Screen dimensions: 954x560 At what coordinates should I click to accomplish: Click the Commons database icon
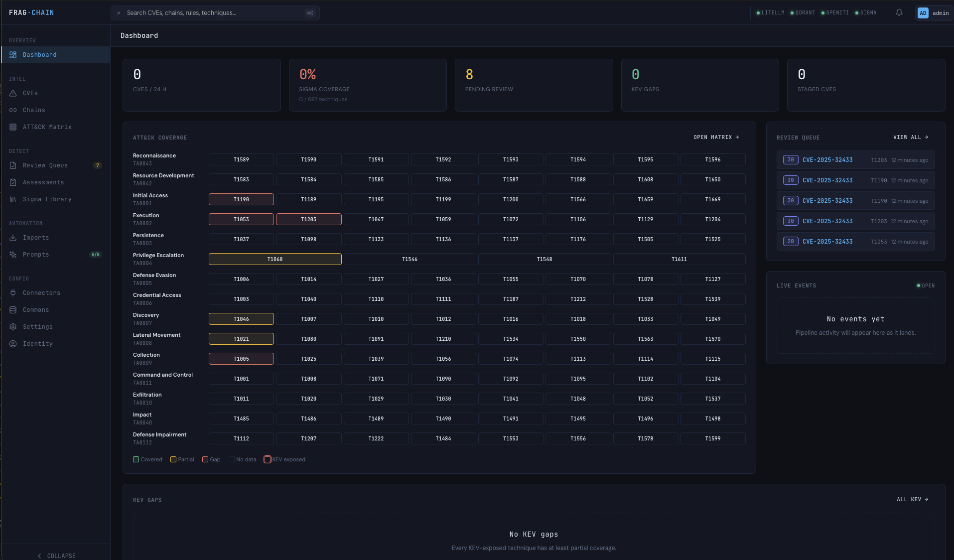(13, 310)
